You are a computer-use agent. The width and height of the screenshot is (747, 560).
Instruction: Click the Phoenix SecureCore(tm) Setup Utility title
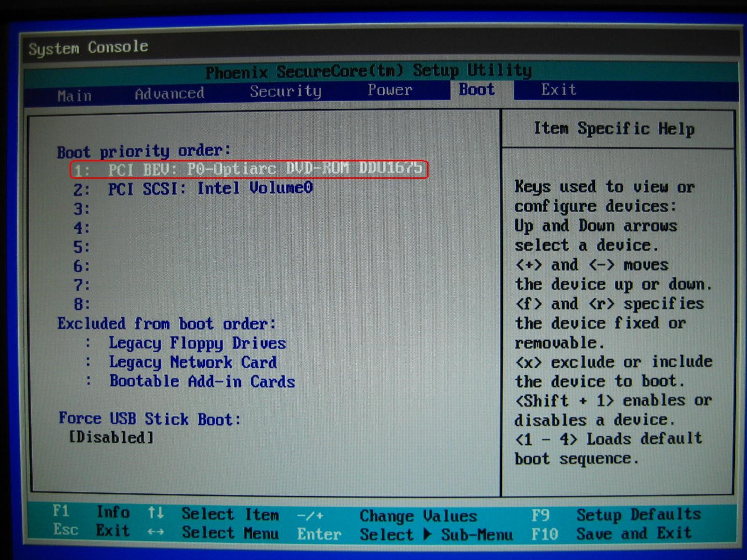point(368,71)
